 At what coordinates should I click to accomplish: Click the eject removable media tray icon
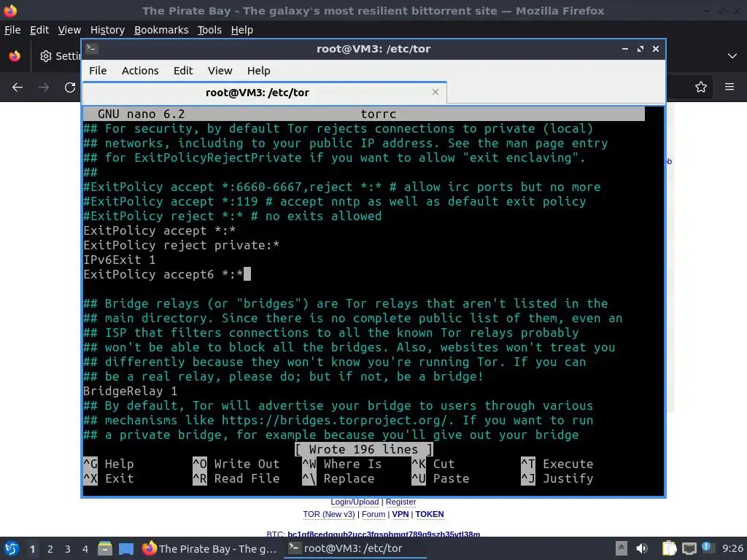coord(622,548)
